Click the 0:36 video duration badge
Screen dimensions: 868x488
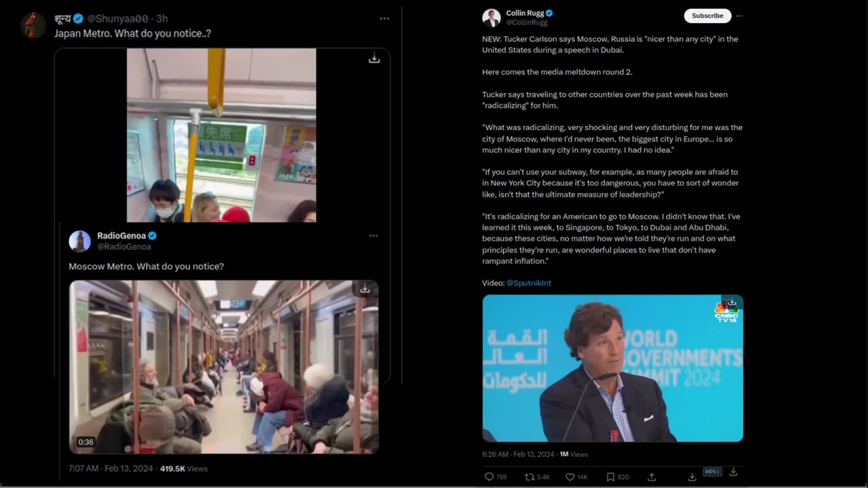pos(85,442)
